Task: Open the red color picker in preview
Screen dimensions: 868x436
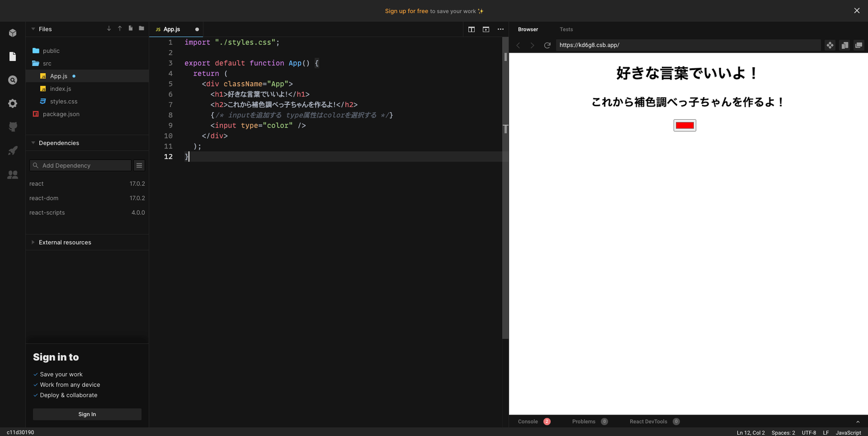Action: pyautogui.click(x=685, y=125)
